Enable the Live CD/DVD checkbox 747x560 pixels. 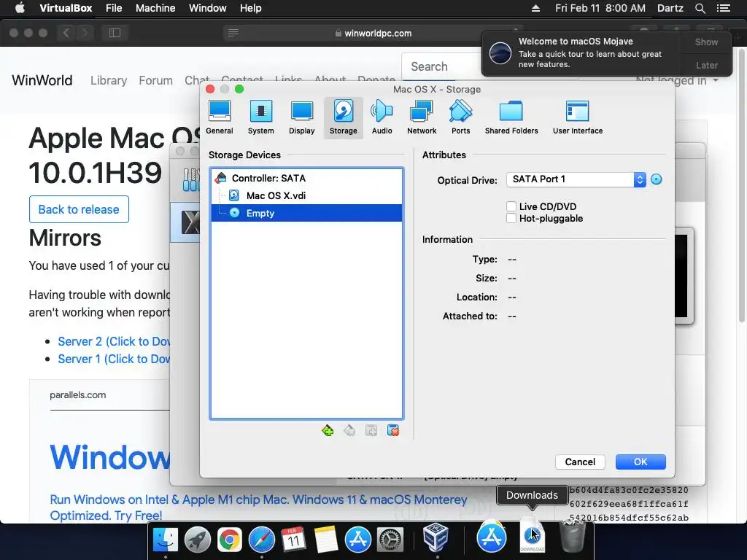pos(511,206)
